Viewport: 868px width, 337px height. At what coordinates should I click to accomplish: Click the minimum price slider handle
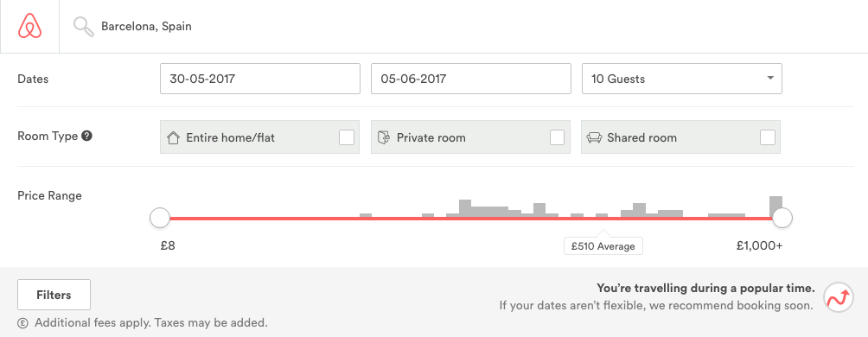[160, 218]
